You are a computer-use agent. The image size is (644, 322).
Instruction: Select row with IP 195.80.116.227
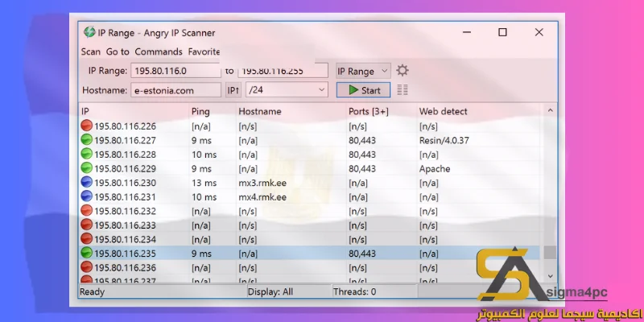tap(311, 140)
